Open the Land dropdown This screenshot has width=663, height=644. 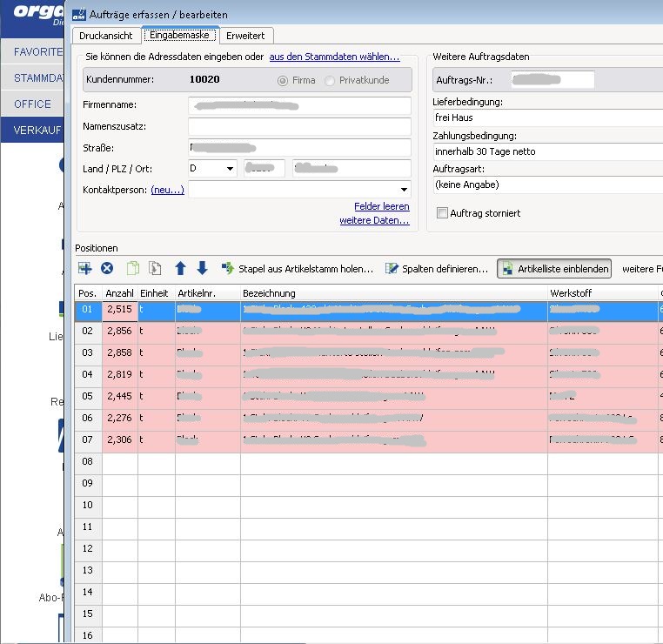(230, 168)
